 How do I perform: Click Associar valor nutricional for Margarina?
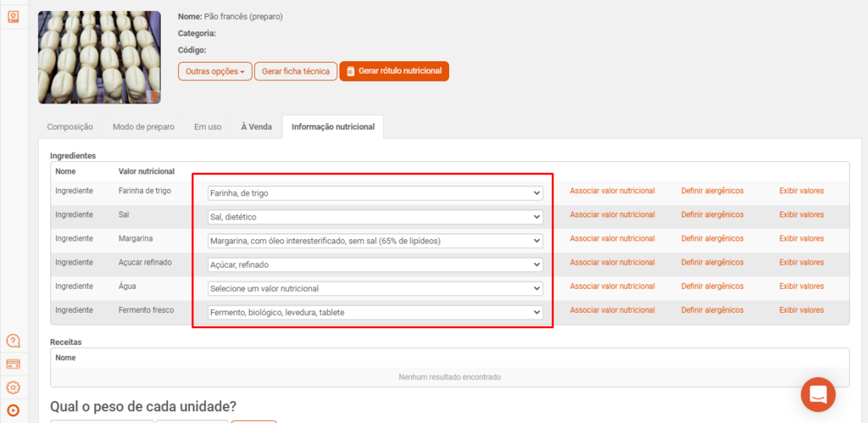(612, 238)
